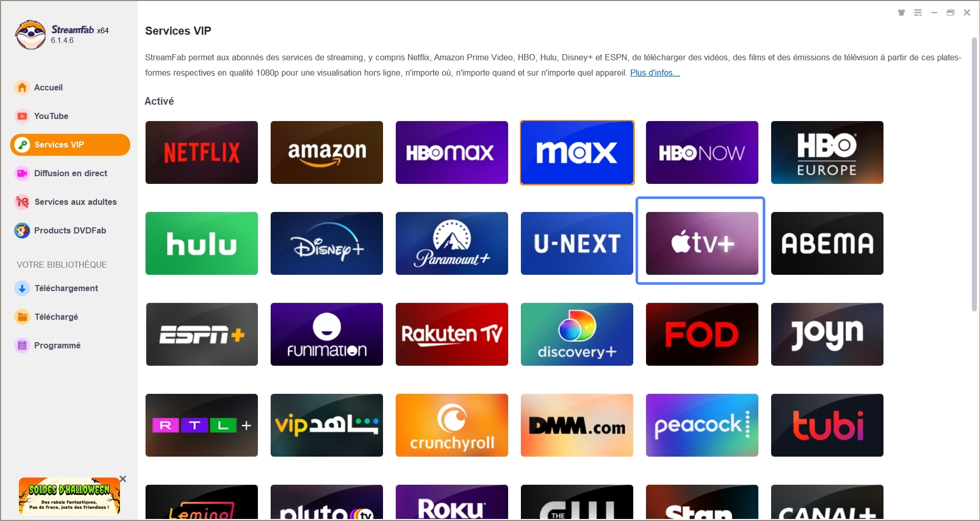Minimize the StreamFab window

tap(934, 13)
